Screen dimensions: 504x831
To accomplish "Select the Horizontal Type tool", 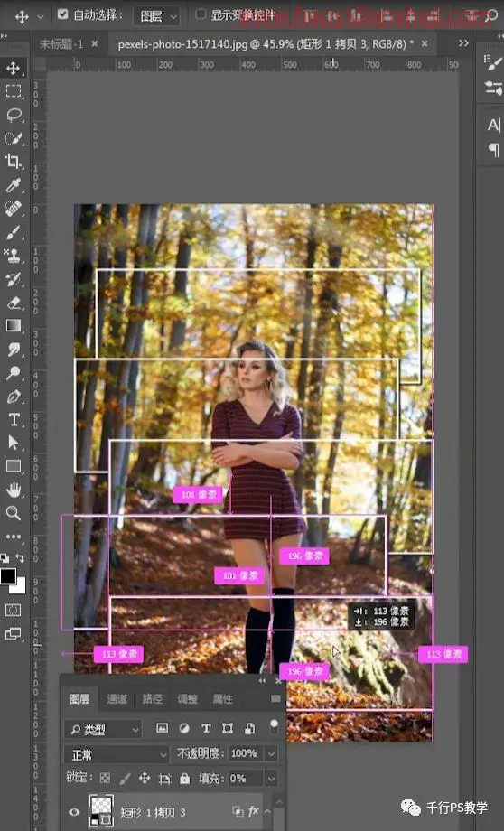I will point(14,420).
